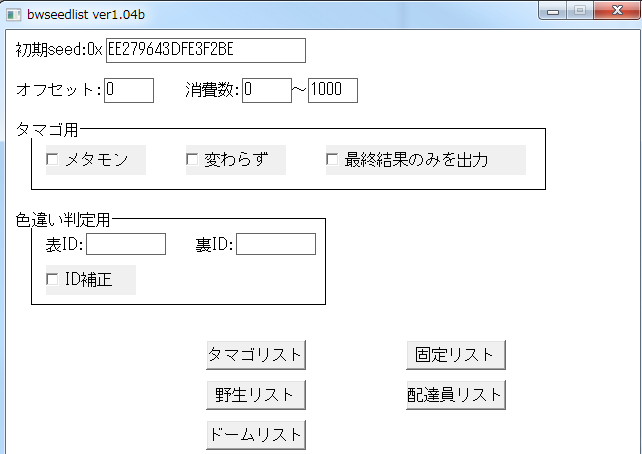Enable the メタモン checkbox
642x454 pixels.
(52, 159)
